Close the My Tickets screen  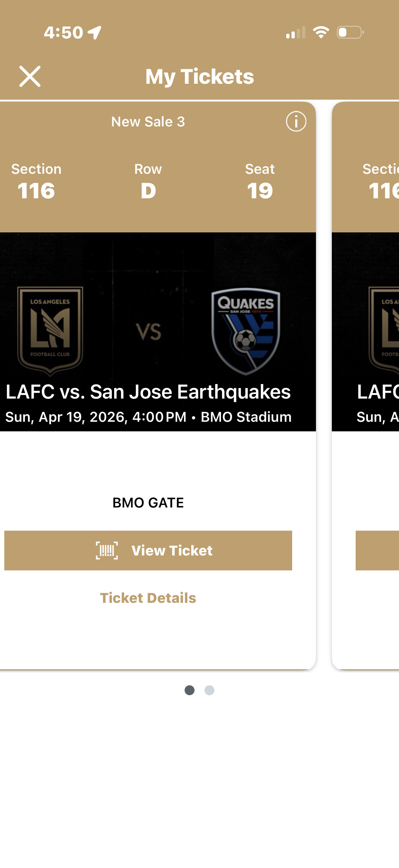point(30,76)
